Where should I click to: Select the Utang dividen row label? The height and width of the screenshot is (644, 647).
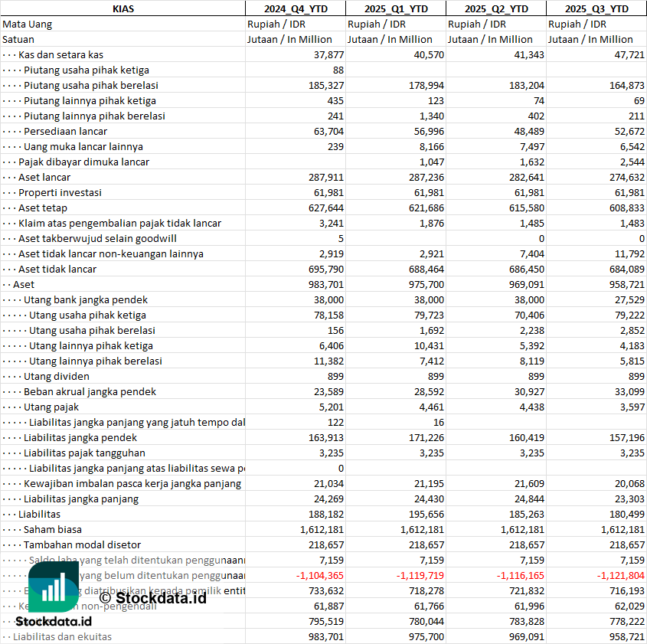(56, 376)
